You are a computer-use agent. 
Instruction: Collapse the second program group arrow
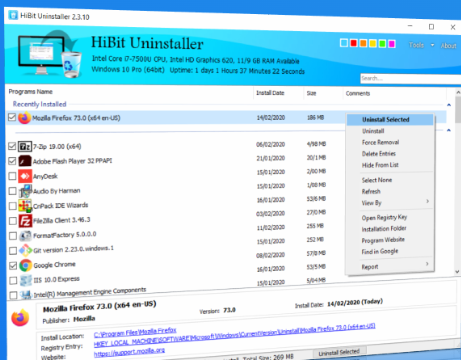click(449, 130)
